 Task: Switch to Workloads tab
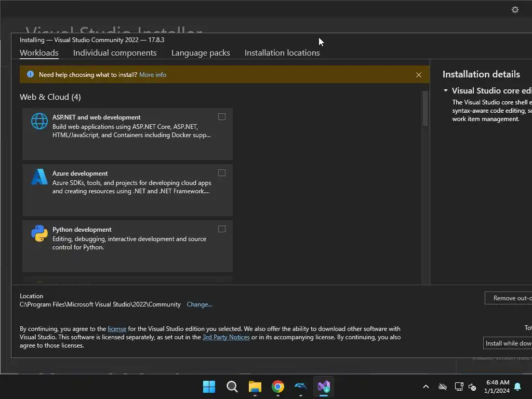coord(39,53)
